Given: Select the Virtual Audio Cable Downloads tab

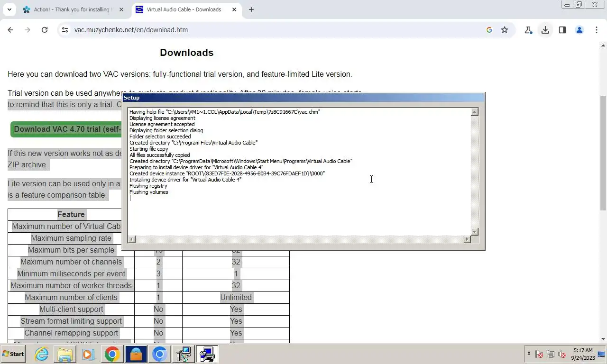Looking at the screenshot, I should pos(184,9).
